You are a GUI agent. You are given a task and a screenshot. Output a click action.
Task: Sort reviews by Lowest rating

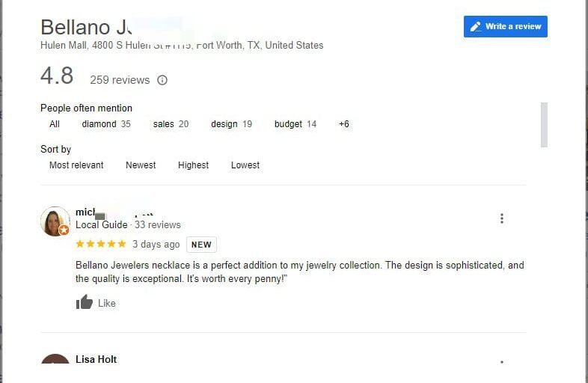pos(245,165)
